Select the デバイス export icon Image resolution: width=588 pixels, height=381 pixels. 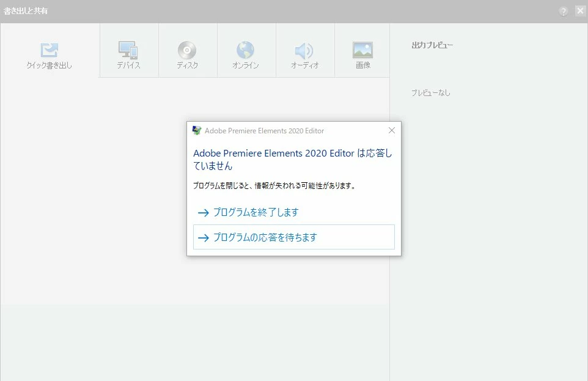[x=128, y=50]
